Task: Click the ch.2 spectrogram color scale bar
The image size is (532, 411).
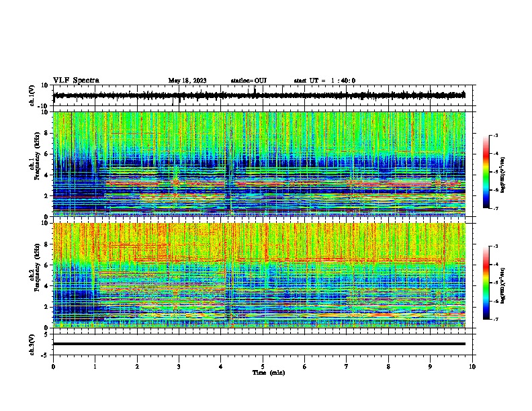Action: [486, 283]
